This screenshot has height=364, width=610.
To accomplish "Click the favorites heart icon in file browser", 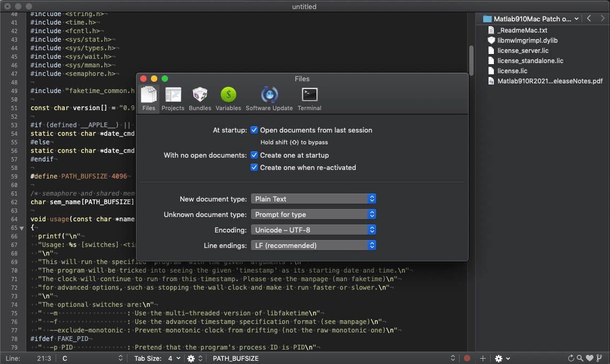I will (x=590, y=358).
